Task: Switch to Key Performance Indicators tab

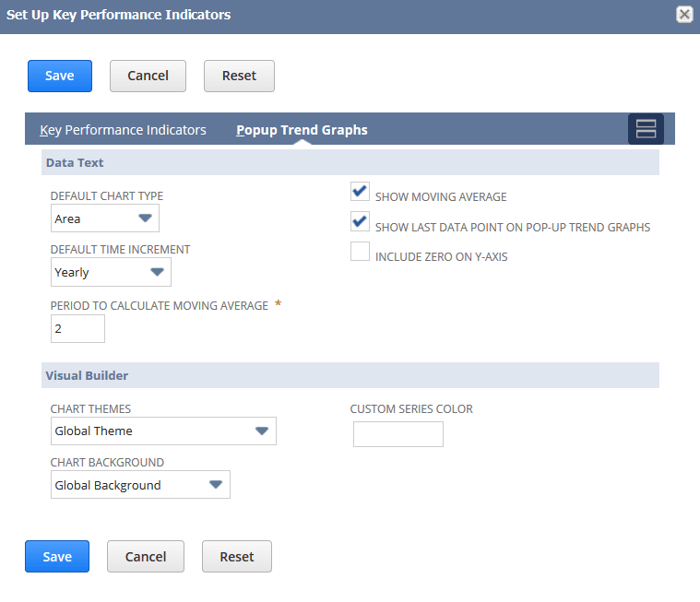Action: click(123, 130)
